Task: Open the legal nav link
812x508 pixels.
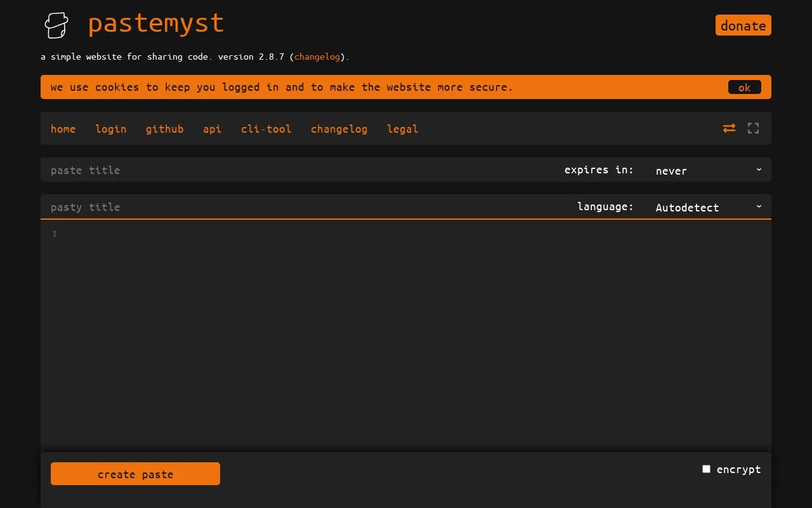Action: 403,129
